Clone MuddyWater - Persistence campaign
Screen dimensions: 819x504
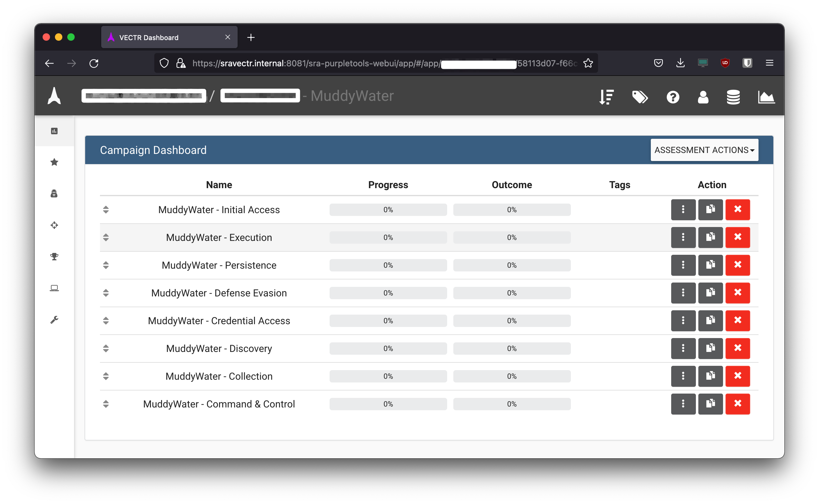[x=710, y=265]
